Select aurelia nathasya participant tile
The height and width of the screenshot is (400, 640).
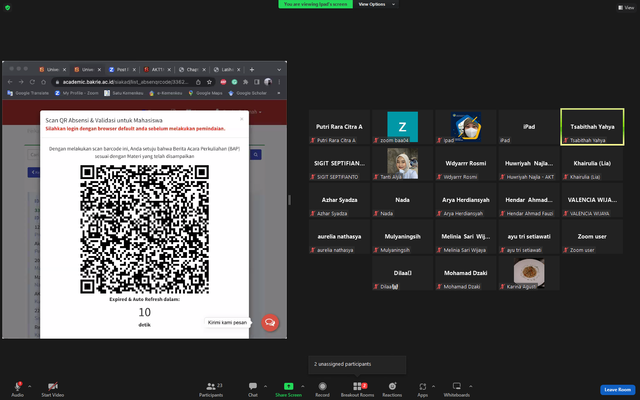[x=339, y=236]
